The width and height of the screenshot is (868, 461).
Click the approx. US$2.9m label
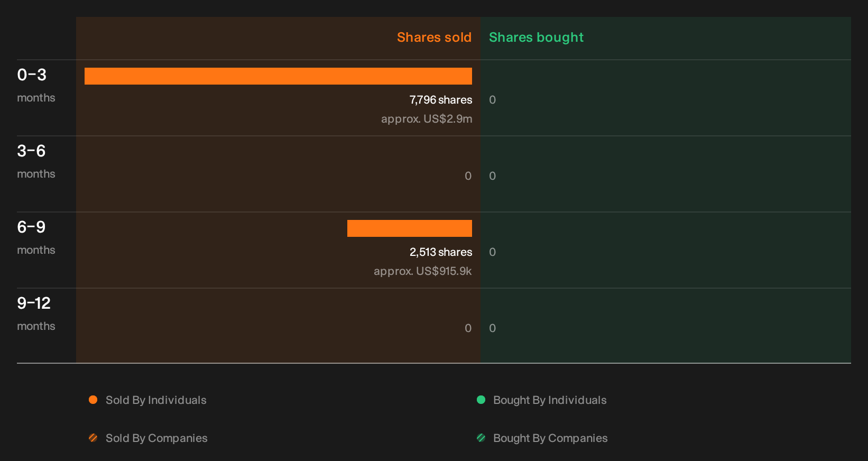coord(427,119)
